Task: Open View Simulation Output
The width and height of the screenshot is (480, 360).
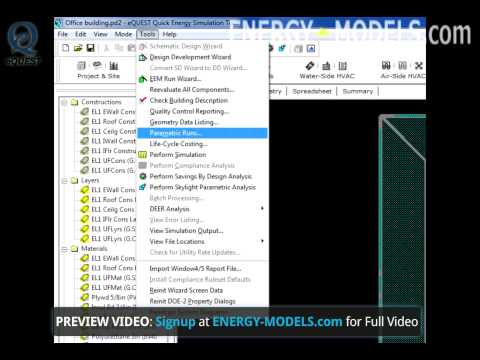Action: coord(202,230)
